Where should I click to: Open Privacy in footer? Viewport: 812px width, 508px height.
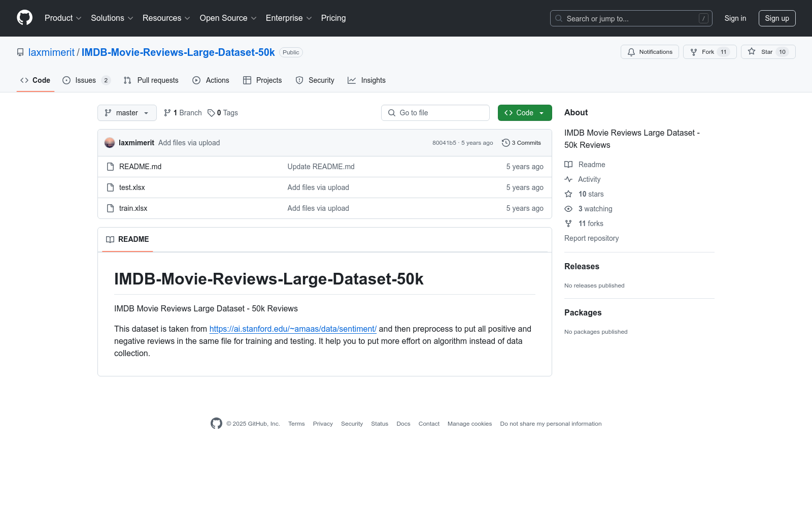323,424
